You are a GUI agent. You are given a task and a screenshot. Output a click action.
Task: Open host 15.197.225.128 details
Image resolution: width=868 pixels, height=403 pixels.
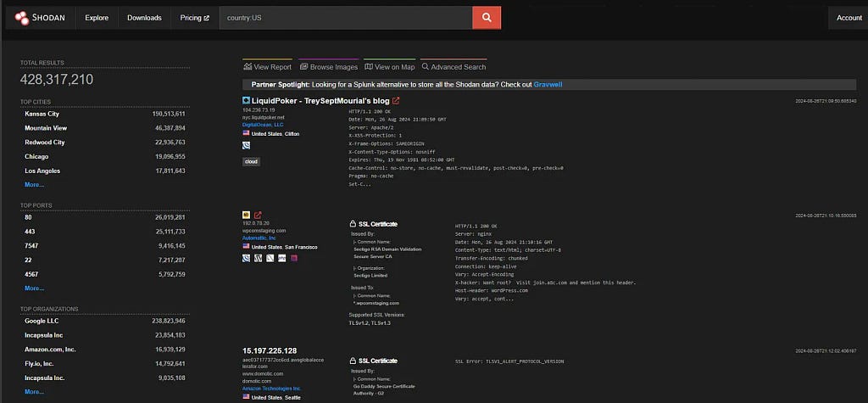click(270, 350)
